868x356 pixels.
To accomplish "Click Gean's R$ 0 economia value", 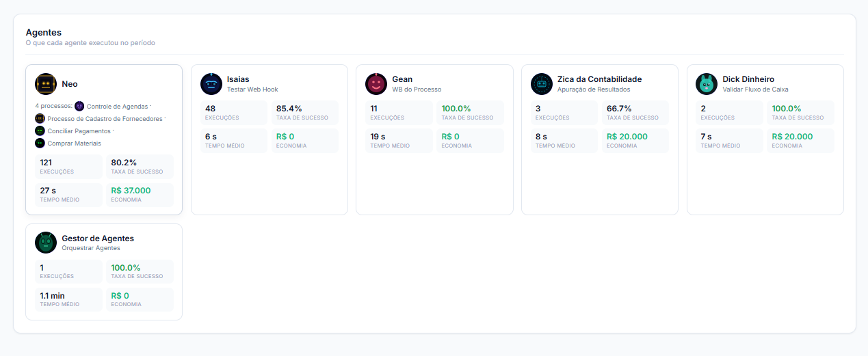I will pyautogui.click(x=450, y=137).
